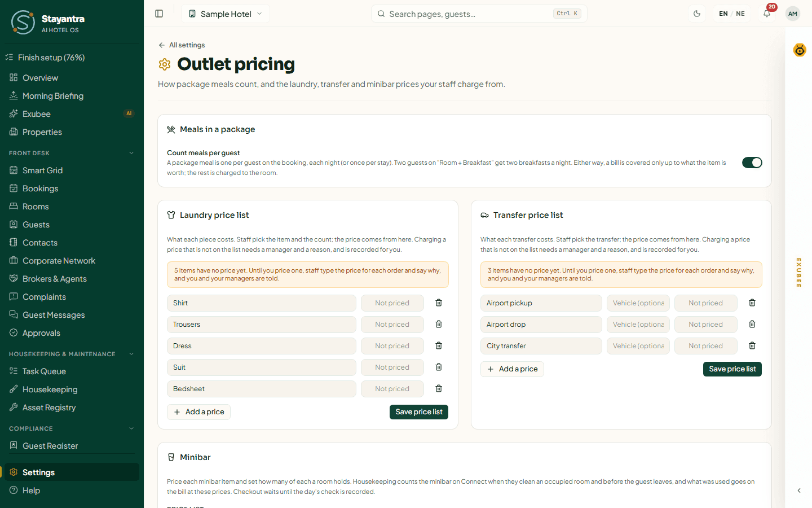Delete the Bedsheet laundry row
Viewport: 812px width, 508px height.
coord(439,389)
